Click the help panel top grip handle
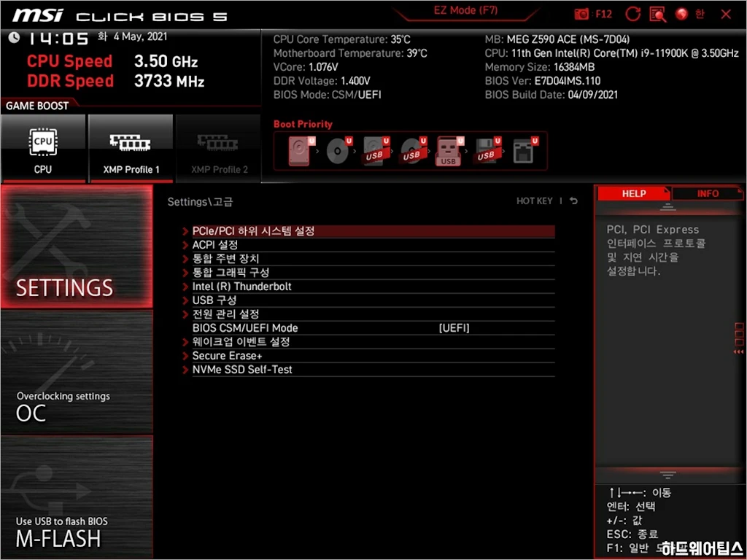Viewport: 747px width, 560px height. coord(667,206)
